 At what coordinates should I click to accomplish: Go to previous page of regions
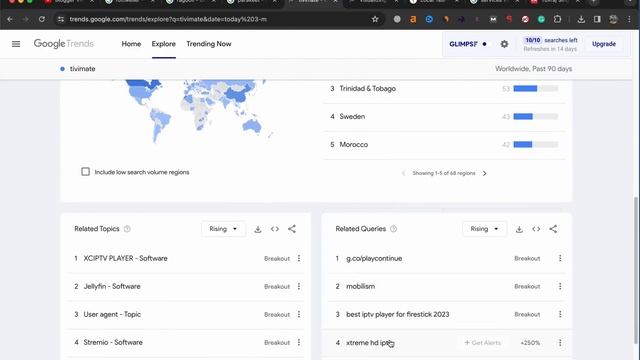point(403,173)
